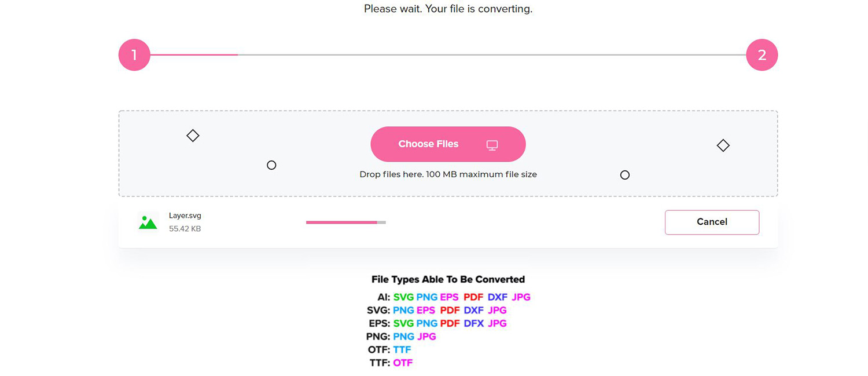Screen dimensions: 868x376
Task: Click DXF in the SVG conversion row
Action: (x=474, y=311)
